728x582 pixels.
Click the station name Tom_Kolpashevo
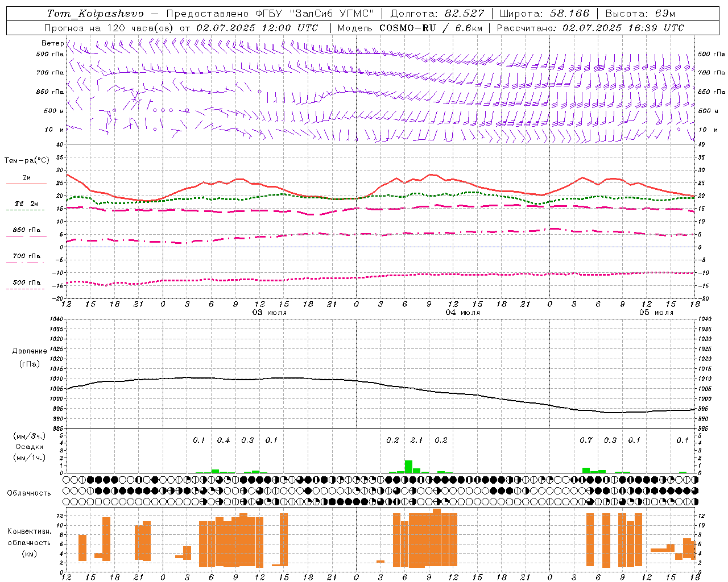coord(95,14)
